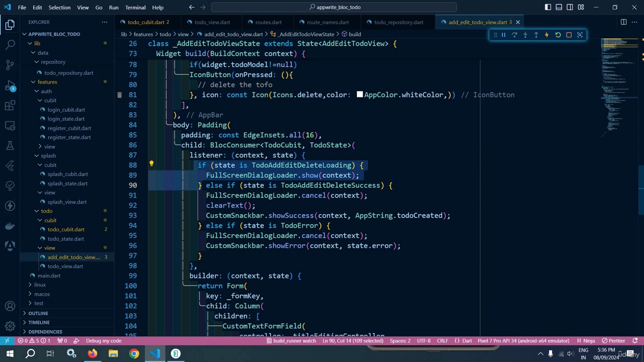Open editor More Actions ellipsis
Image resolution: width=644 pixels, height=362 pixels.
(635, 22)
